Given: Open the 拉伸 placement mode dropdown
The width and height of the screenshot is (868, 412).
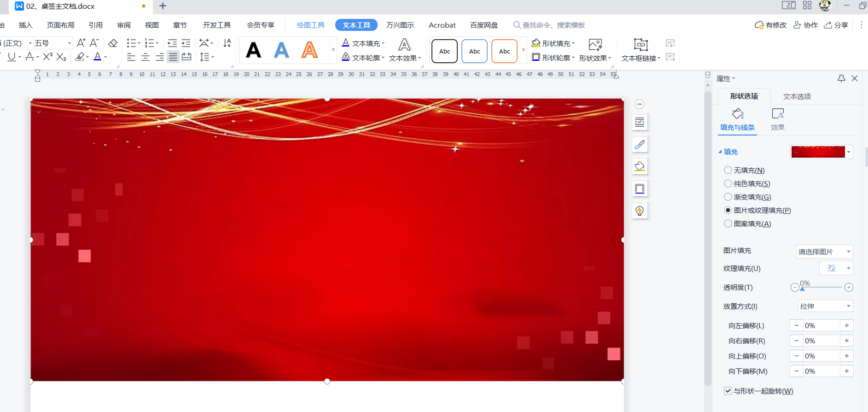Looking at the screenshot, I should point(825,306).
